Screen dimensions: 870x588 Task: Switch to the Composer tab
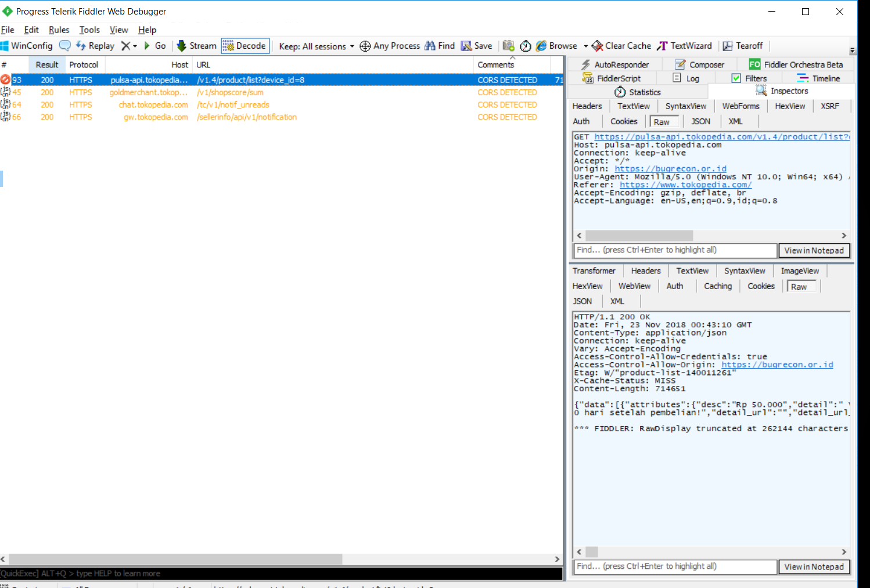pos(700,64)
